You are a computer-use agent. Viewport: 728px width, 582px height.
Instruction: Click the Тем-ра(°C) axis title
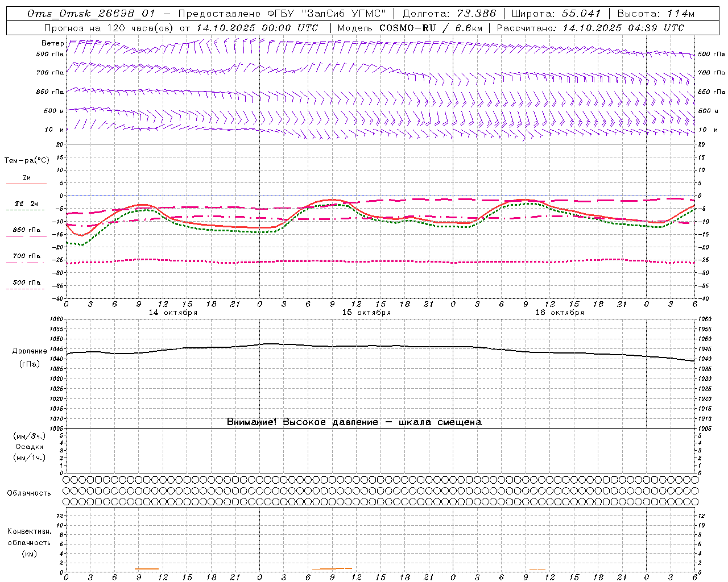(27, 161)
